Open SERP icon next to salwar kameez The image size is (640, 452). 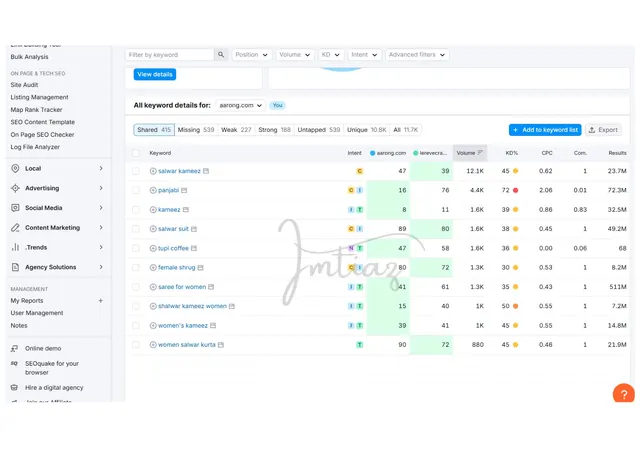coord(206,171)
